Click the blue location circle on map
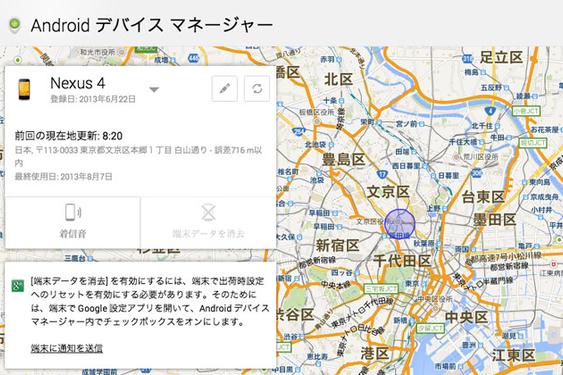This screenshot has width=563, height=375. pyautogui.click(x=400, y=224)
